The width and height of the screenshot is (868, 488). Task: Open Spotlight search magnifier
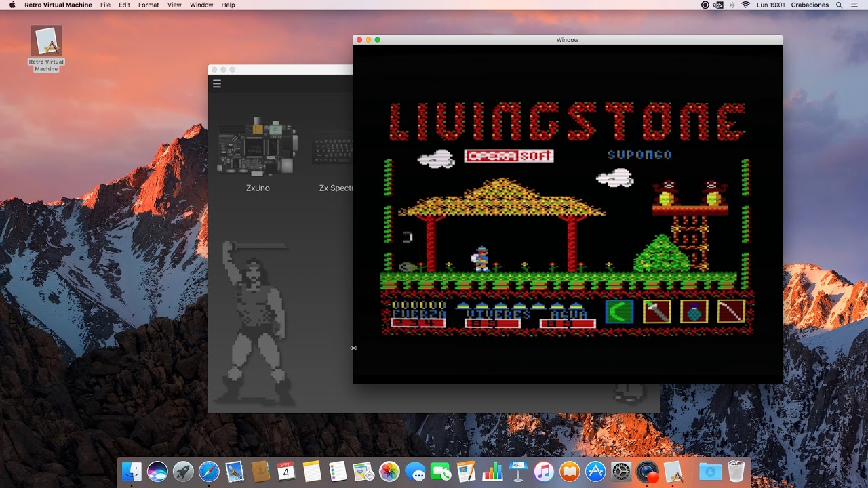pos(840,5)
